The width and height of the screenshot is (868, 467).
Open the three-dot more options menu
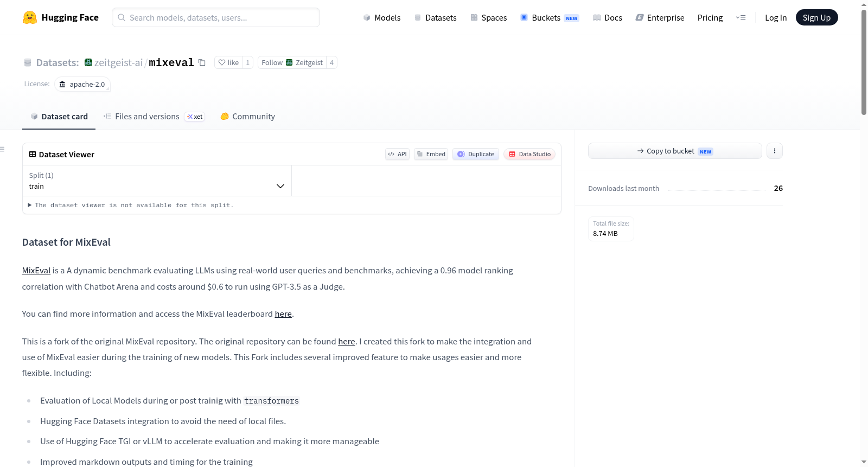tap(775, 151)
